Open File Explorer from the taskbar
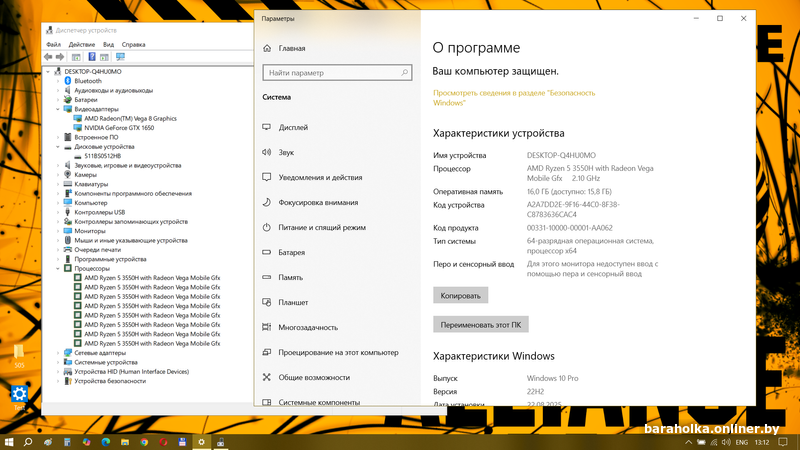This screenshot has height=450, width=800. point(125,442)
